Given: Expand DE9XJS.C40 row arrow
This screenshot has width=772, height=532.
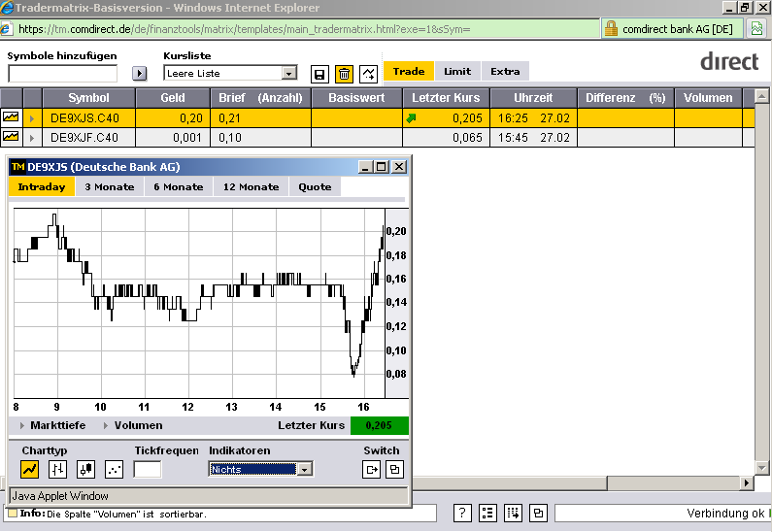Looking at the screenshot, I should coord(32,118).
